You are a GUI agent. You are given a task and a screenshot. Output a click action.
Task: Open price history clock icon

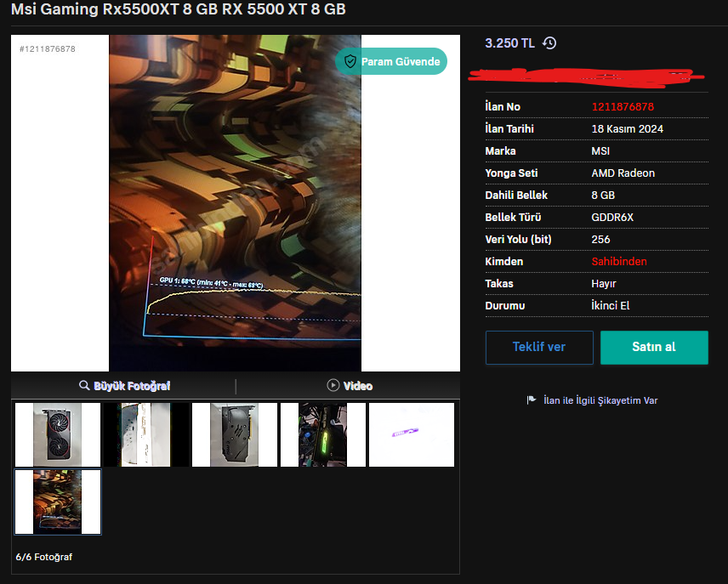point(549,43)
